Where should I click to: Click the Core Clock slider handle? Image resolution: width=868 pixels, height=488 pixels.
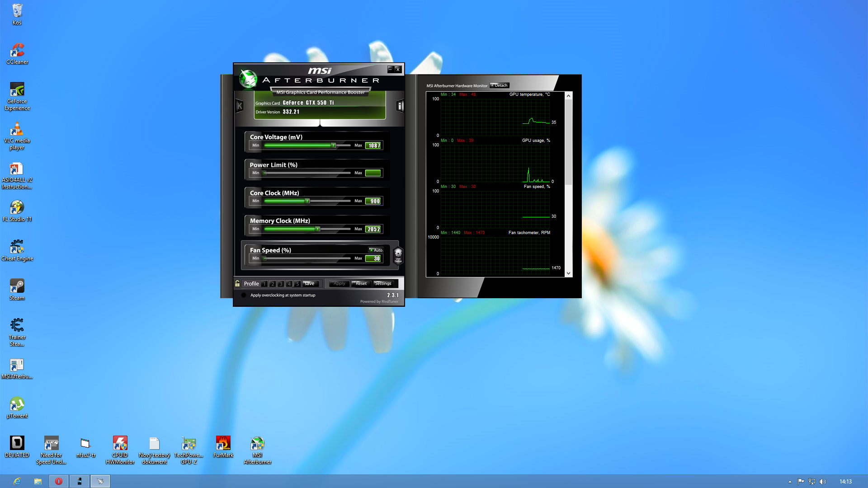coord(307,201)
